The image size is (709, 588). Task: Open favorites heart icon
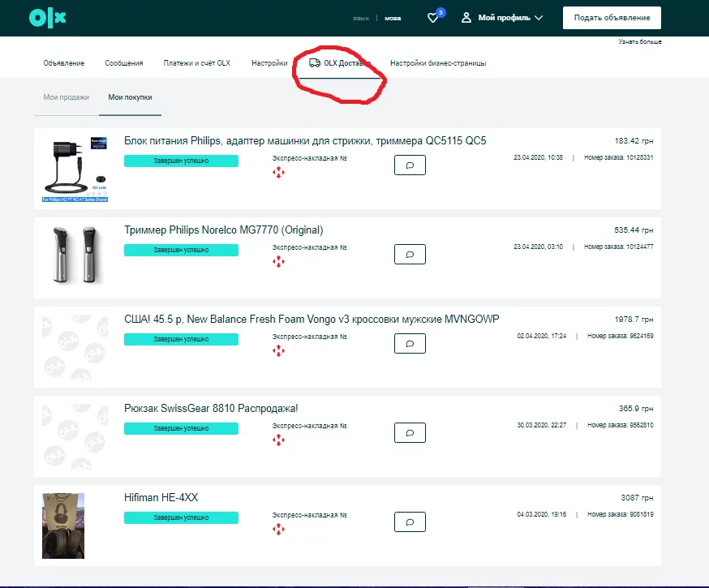click(432, 18)
